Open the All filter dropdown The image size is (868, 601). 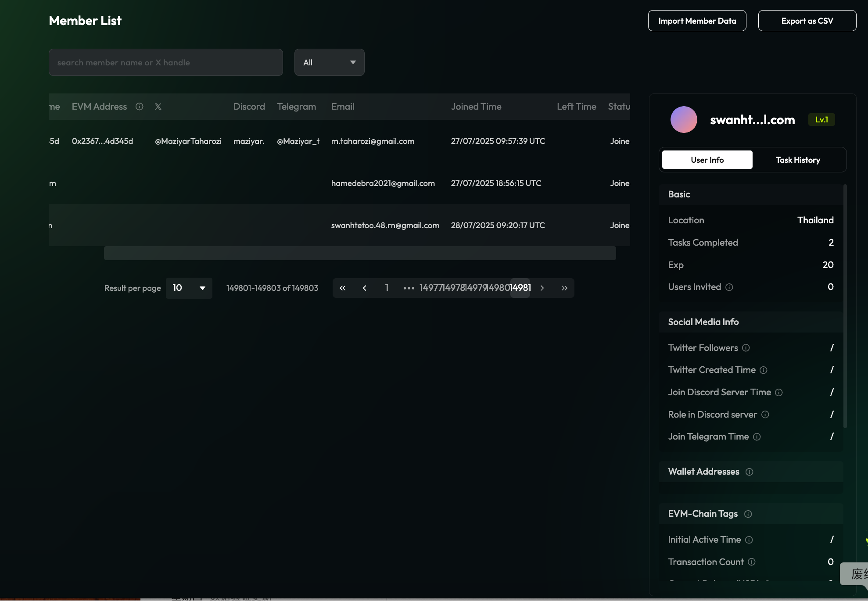[329, 62]
